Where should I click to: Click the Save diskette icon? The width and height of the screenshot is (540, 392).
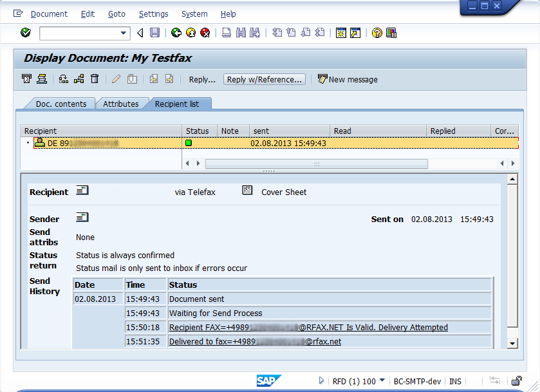[x=154, y=33]
